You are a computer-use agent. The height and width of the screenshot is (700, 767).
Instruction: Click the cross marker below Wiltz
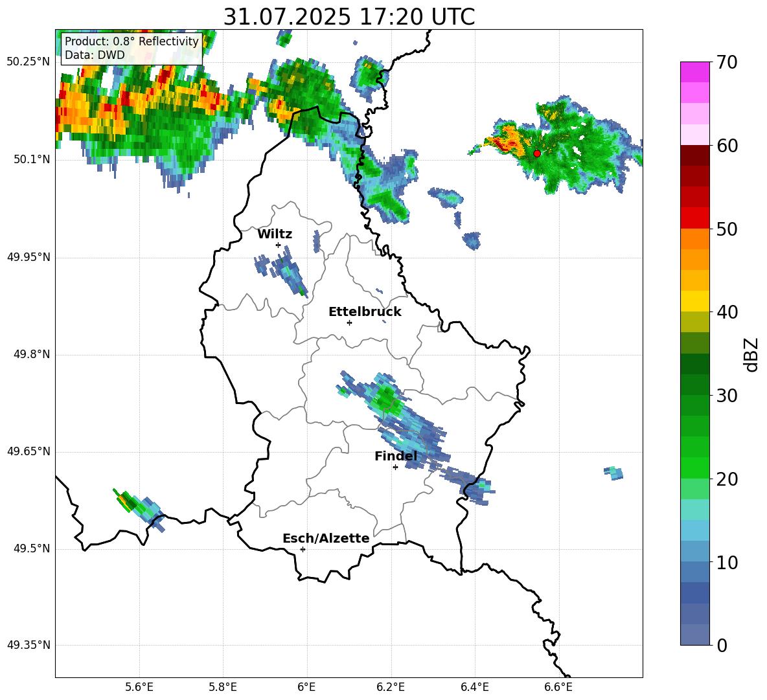coord(279,245)
